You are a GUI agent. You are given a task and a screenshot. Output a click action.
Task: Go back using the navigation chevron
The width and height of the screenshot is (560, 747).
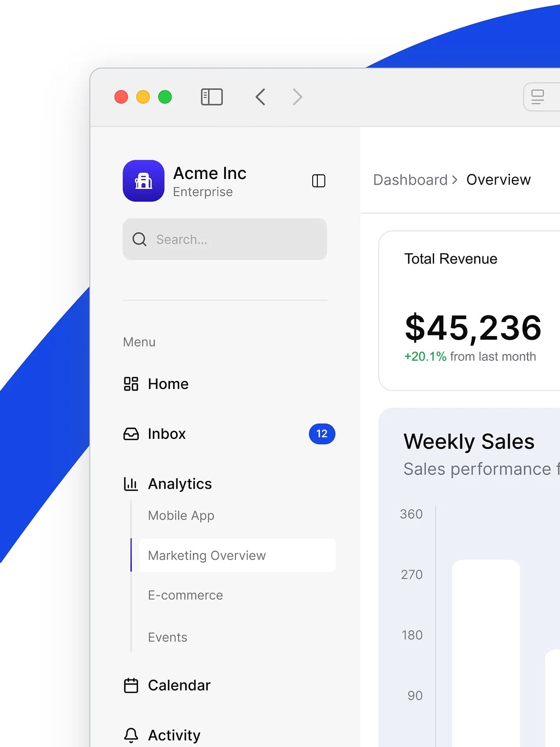coord(260,97)
